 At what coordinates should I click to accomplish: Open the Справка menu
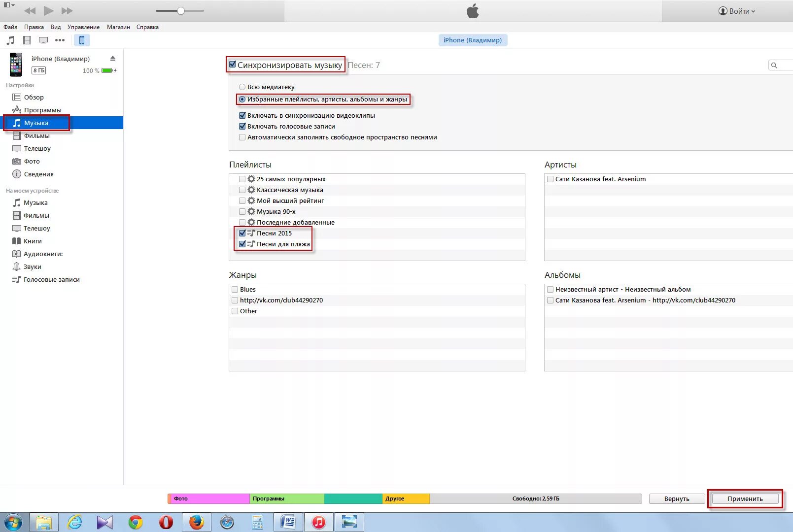coord(147,27)
